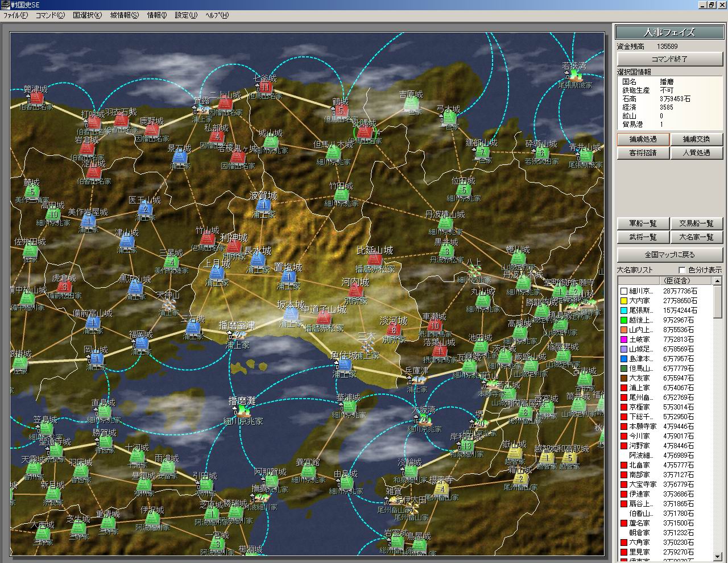Select the 置塩城 castle icon
Screen dimensions: 728x563
[x=288, y=277]
